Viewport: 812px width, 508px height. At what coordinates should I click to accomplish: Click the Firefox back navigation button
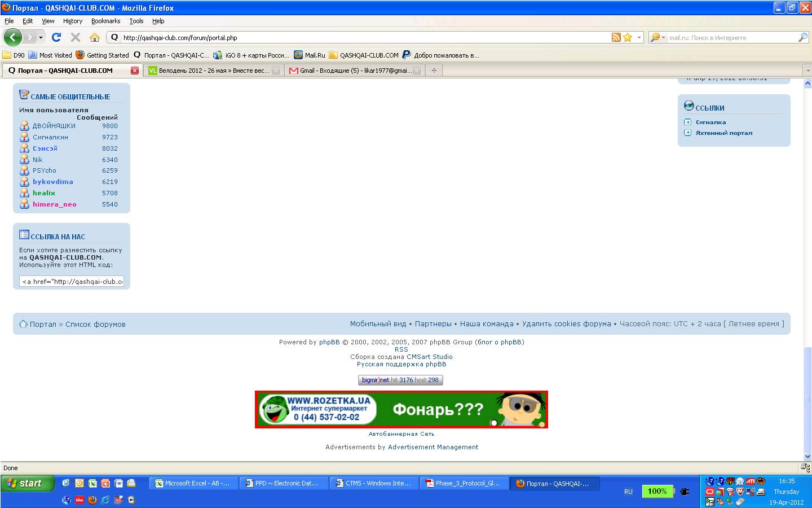[x=13, y=38]
